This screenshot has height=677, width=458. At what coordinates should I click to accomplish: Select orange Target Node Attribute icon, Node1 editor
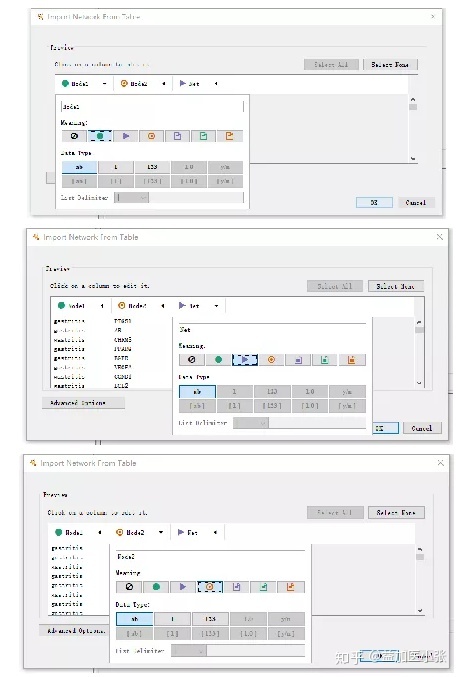230,136
